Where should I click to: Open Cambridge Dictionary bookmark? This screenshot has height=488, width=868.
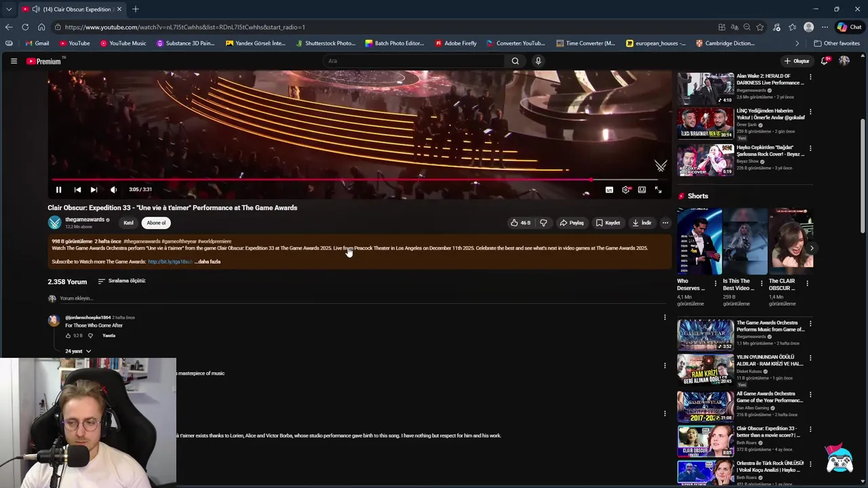point(725,43)
